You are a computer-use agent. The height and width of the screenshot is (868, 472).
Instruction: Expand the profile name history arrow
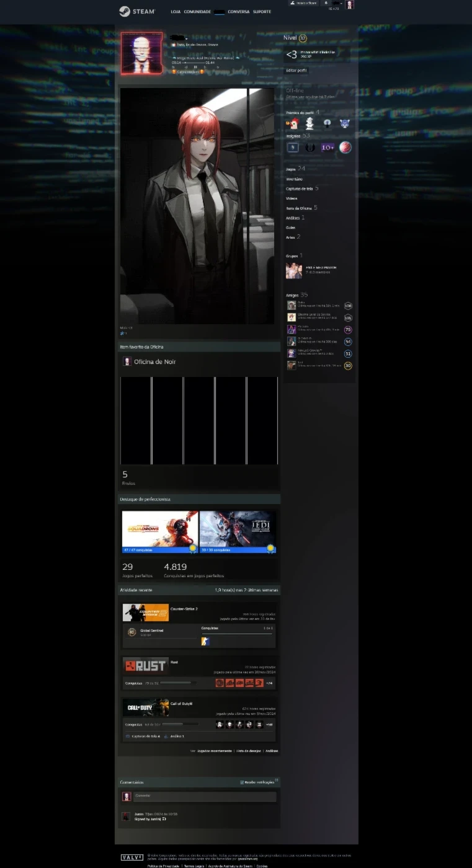coord(187,39)
